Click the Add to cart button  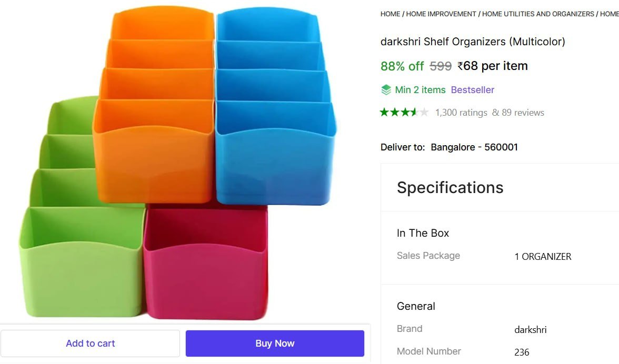pos(90,343)
